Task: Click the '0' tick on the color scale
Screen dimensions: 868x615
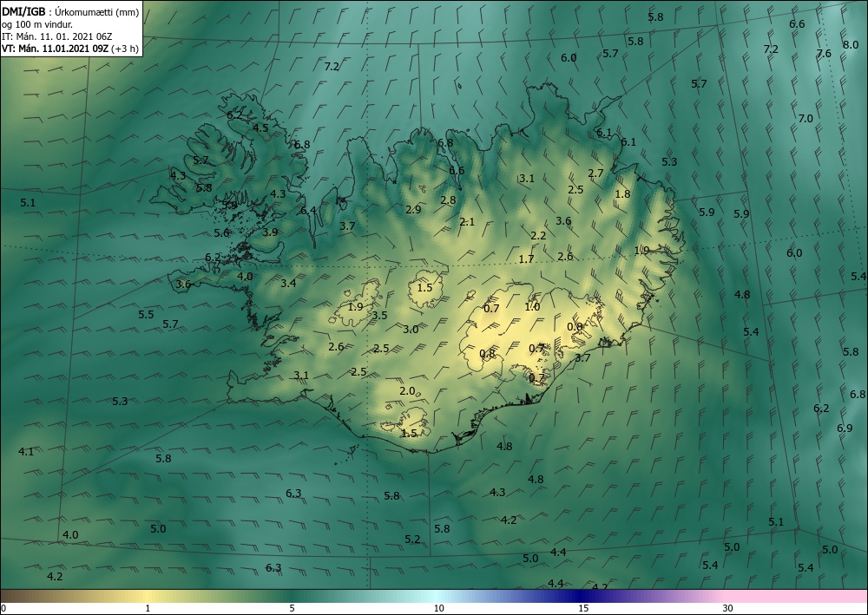Action: [3, 608]
